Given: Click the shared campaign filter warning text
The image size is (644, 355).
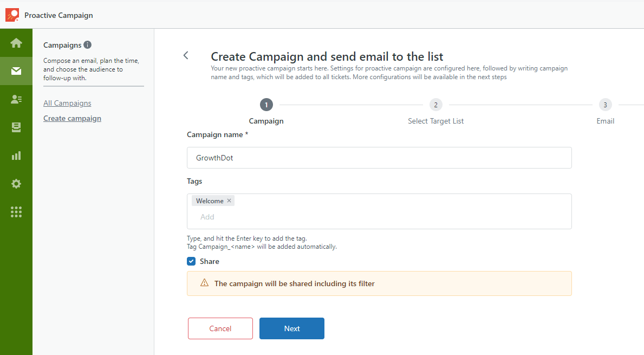Looking at the screenshot, I should pyautogui.click(x=295, y=283).
